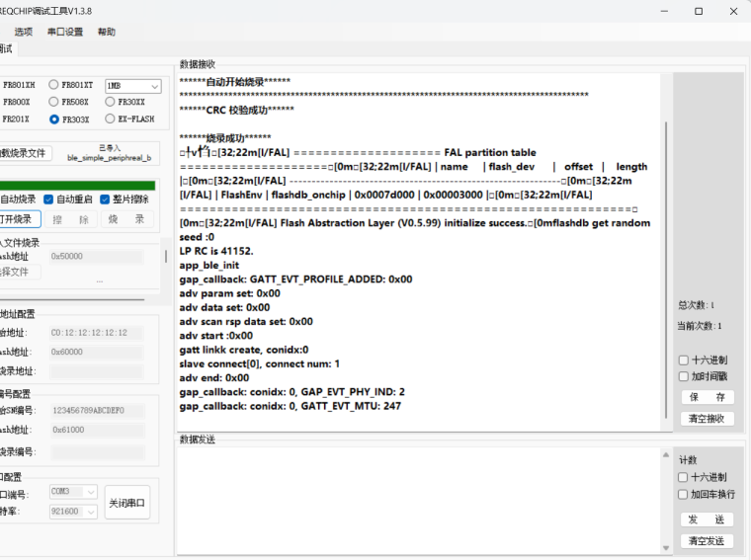
Task: Select the FR801XT chip radio button
Action: 54,85
